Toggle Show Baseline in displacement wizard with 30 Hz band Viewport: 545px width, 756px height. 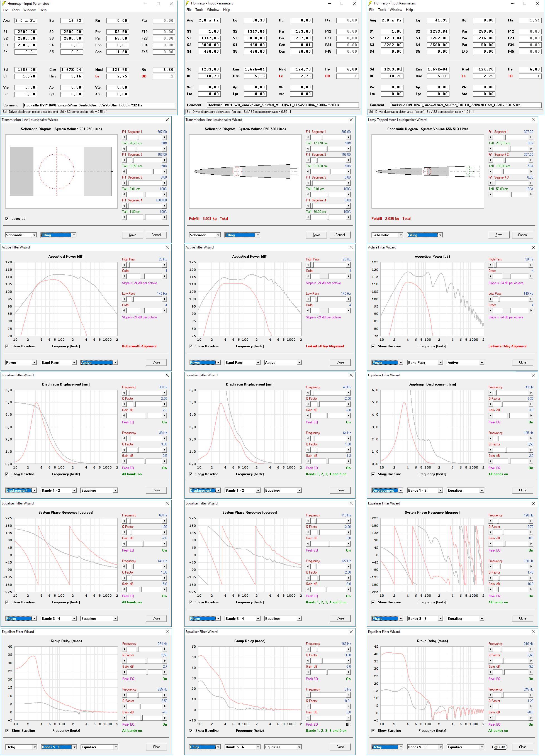pos(7,474)
